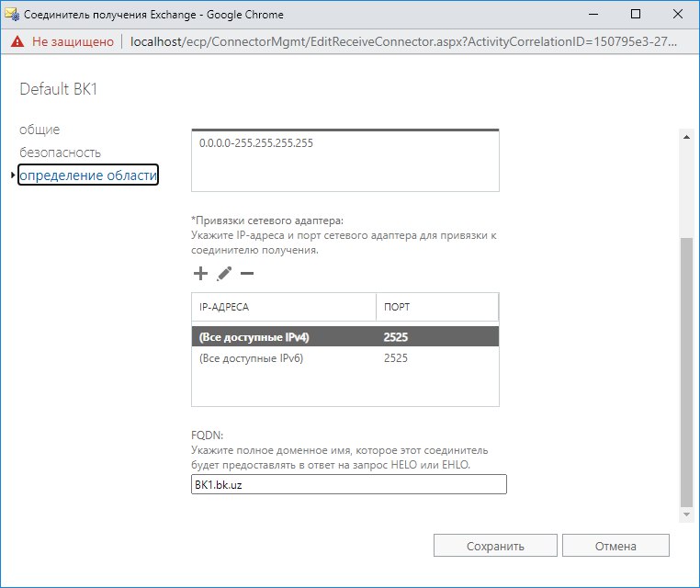Cancel with the Отмена button
The image size is (700, 588).
point(615,546)
